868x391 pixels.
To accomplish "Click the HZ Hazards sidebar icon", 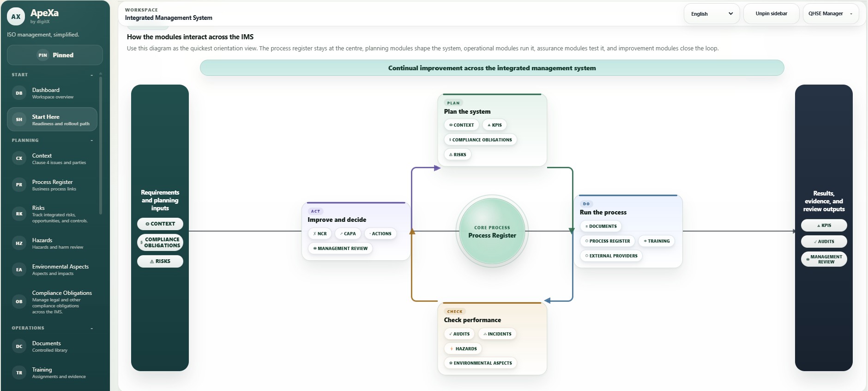I will tap(19, 243).
